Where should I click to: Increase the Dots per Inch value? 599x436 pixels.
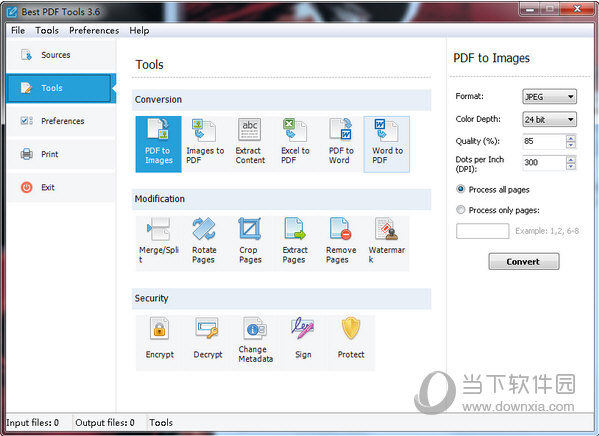[571, 159]
